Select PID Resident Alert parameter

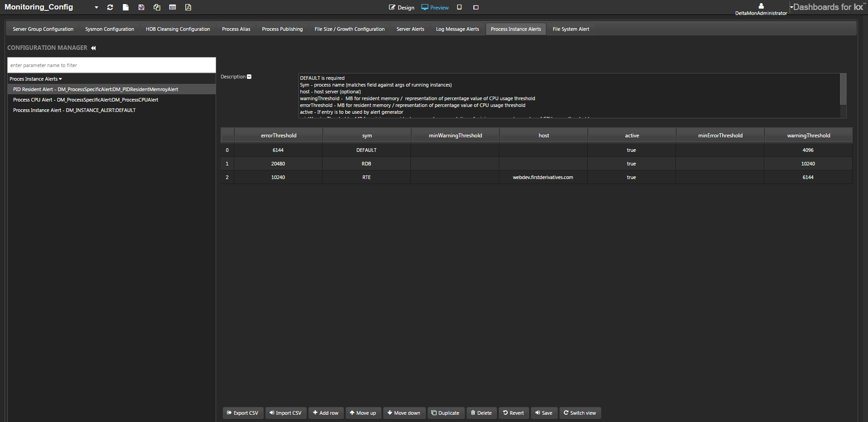click(x=111, y=89)
